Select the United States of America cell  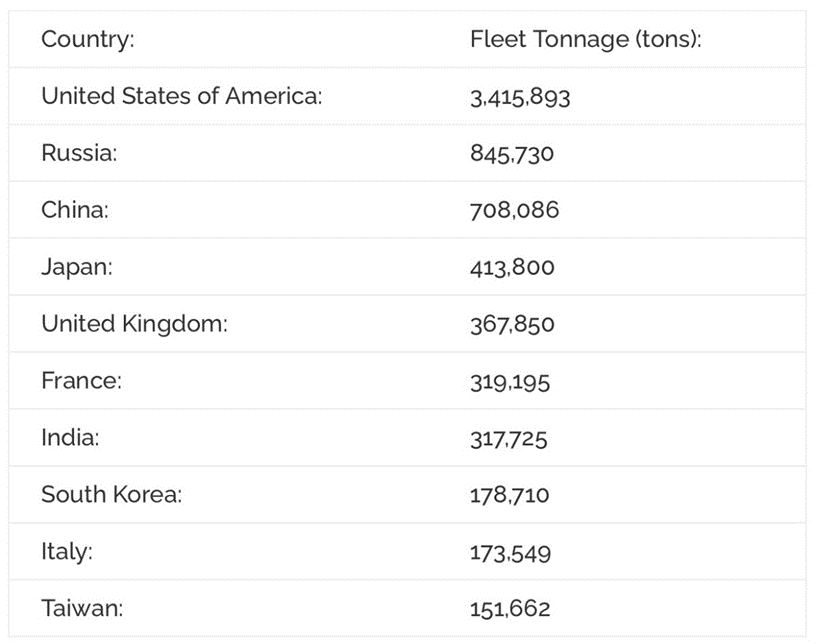(182, 97)
